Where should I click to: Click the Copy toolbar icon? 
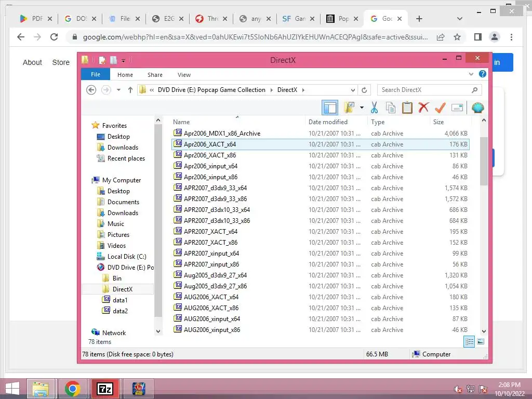point(391,108)
